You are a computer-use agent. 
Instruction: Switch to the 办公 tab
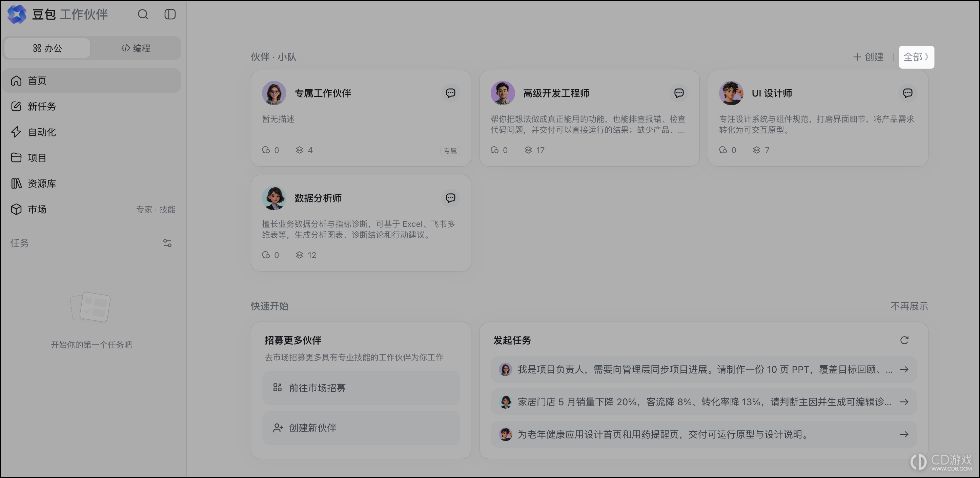tap(47, 48)
